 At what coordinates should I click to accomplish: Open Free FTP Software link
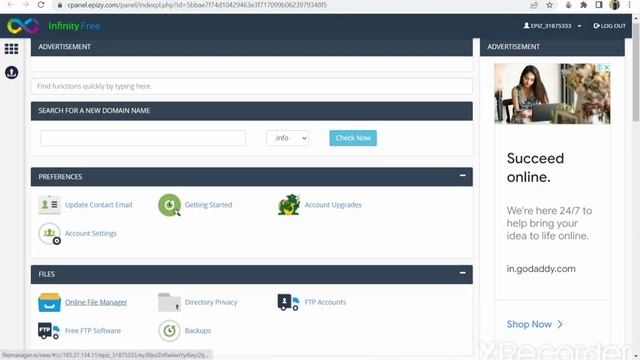93,331
